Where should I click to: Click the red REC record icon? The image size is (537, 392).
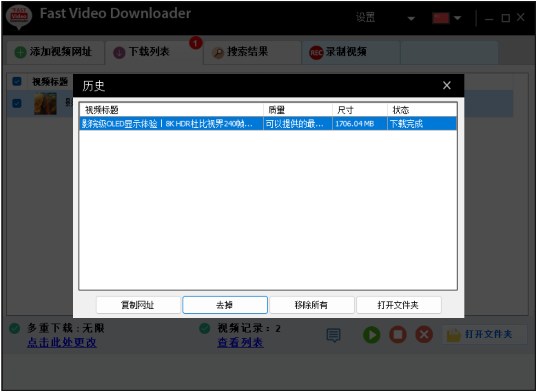316,53
